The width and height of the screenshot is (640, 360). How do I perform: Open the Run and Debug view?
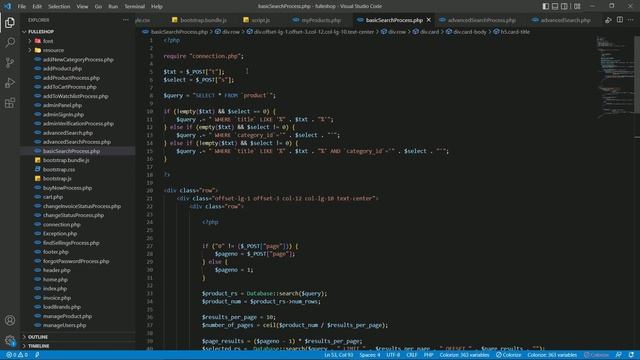tap(10, 82)
